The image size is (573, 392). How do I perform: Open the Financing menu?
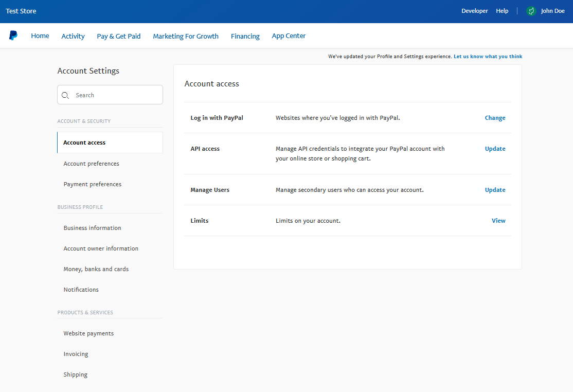(245, 36)
